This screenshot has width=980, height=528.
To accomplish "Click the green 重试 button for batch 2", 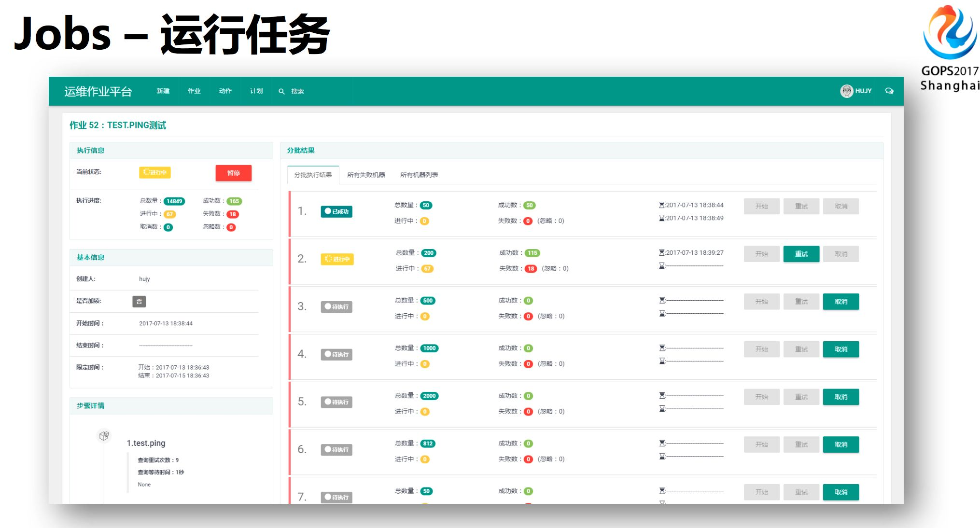I will click(x=801, y=254).
